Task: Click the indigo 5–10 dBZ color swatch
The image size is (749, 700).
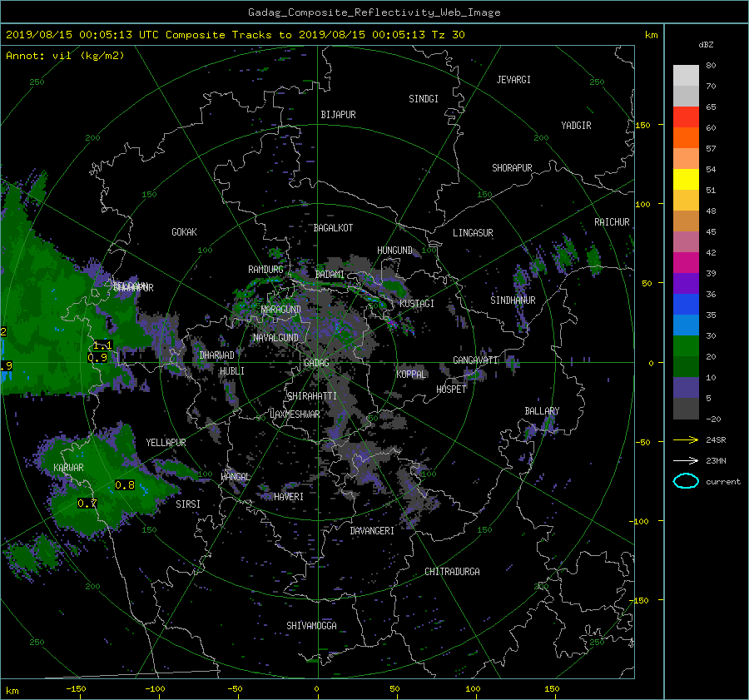Action: (686, 388)
